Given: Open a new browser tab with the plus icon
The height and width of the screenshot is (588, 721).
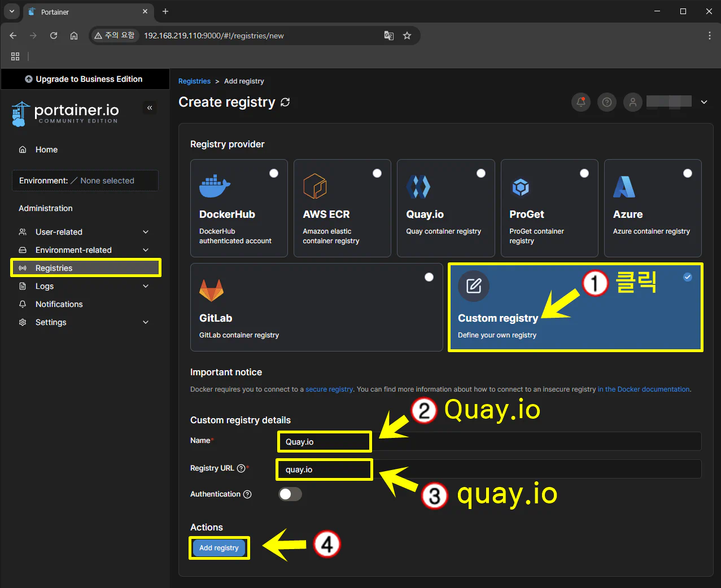Looking at the screenshot, I should [x=165, y=11].
